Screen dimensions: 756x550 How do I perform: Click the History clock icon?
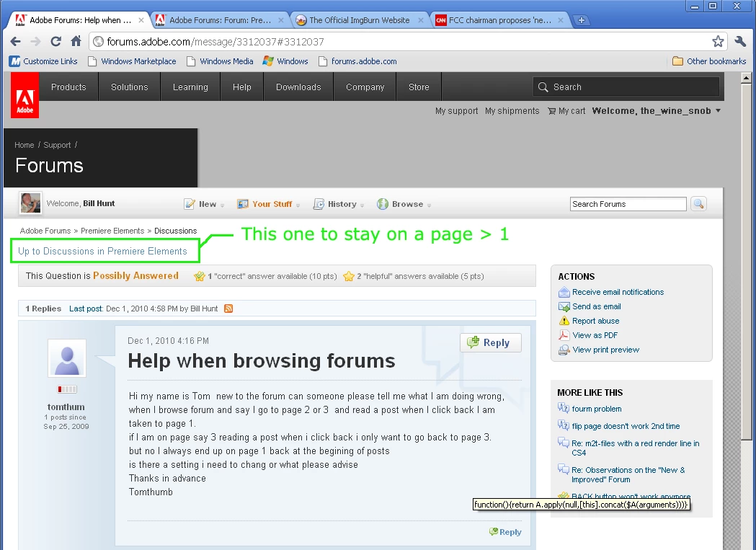tap(319, 204)
